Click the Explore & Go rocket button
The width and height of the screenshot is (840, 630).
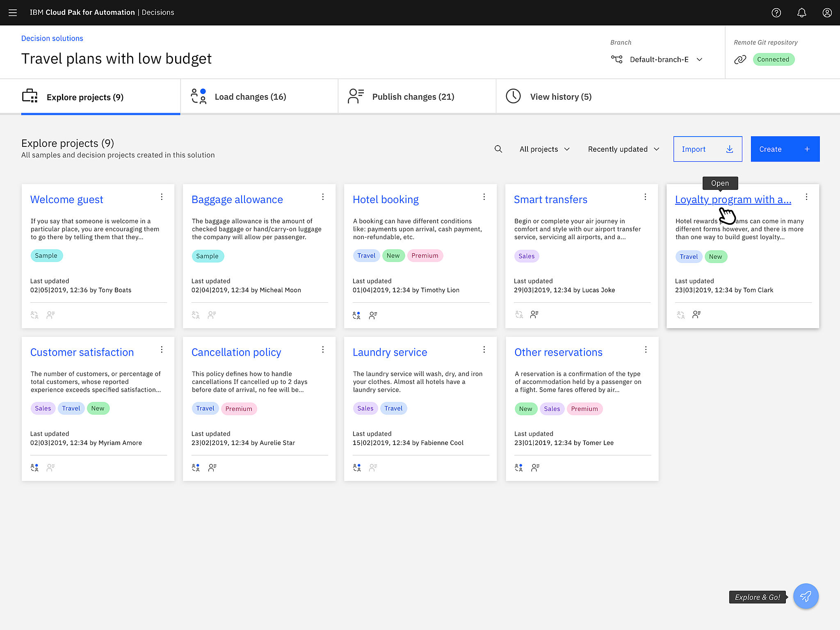[806, 596]
